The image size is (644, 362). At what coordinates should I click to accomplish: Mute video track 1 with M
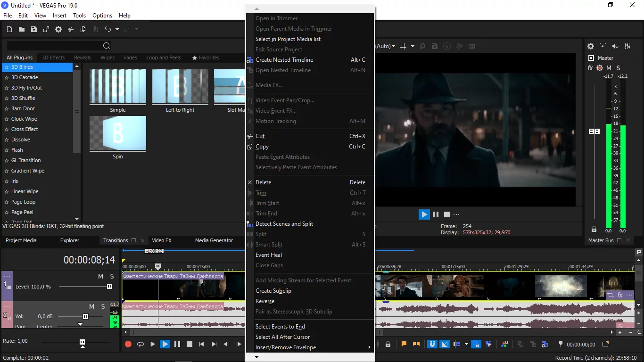[100, 276]
